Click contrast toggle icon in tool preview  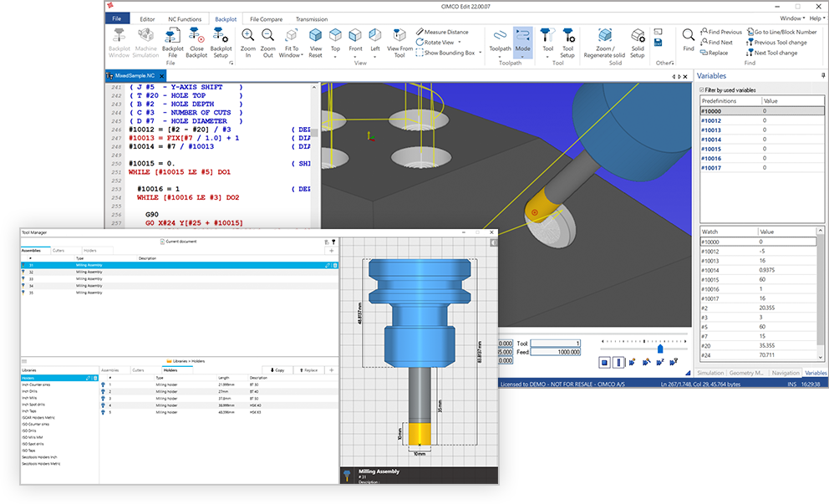coord(493,242)
